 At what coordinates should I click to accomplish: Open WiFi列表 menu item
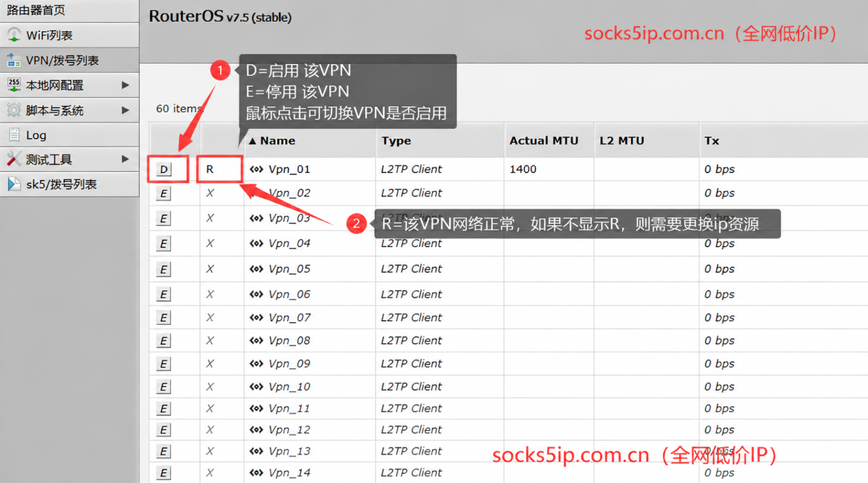69,35
